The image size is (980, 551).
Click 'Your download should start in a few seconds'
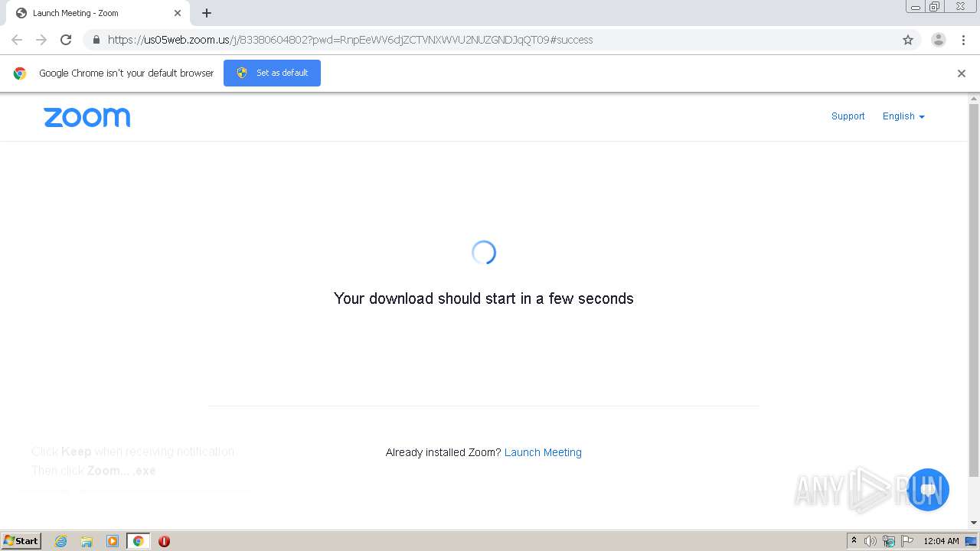(x=484, y=298)
